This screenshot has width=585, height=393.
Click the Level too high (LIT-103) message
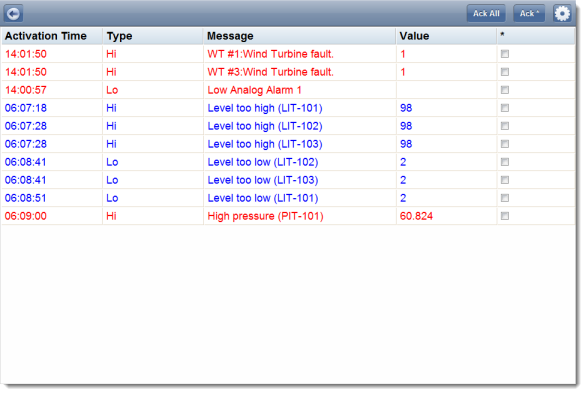coord(265,144)
